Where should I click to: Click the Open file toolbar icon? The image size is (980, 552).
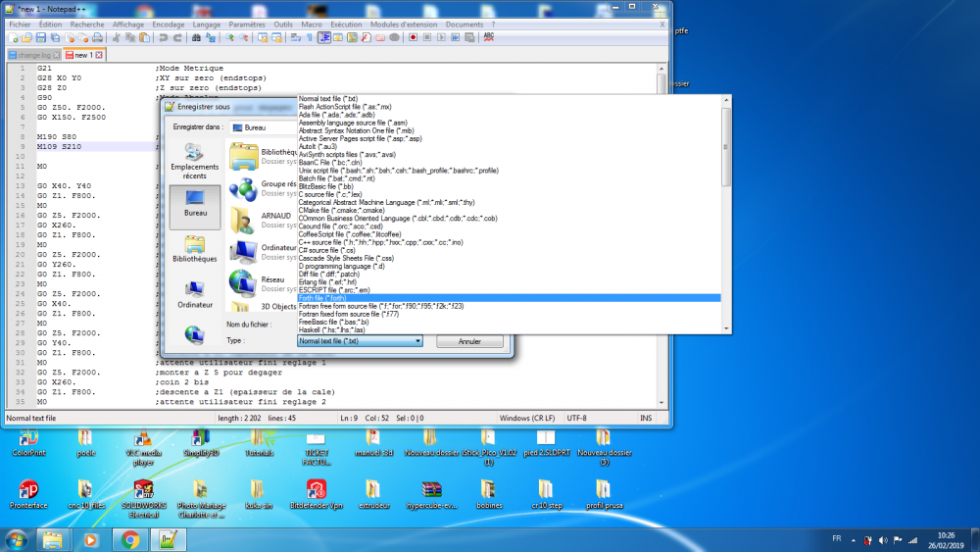point(26,37)
